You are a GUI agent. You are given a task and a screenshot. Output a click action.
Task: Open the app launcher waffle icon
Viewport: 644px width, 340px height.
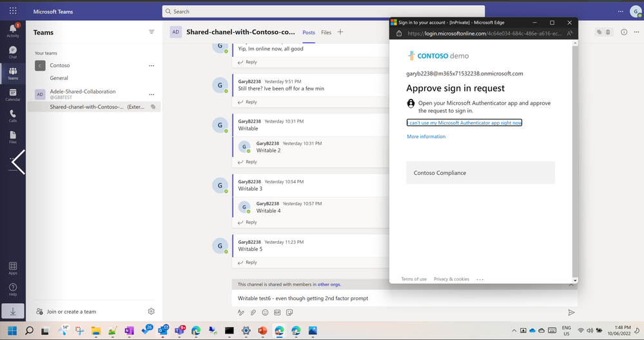13,11
